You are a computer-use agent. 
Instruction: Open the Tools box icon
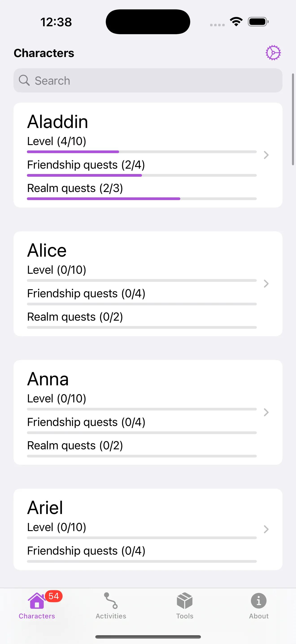[185, 600]
